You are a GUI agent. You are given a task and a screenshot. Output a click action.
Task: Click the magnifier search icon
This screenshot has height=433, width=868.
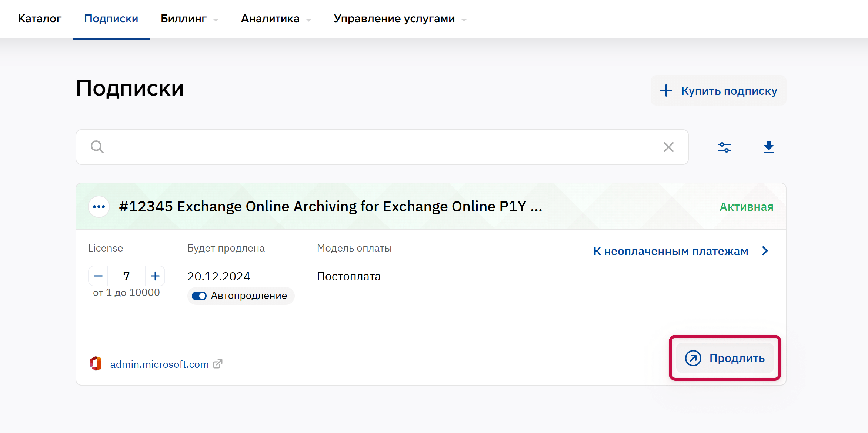pyautogui.click(x=97, y=147)
